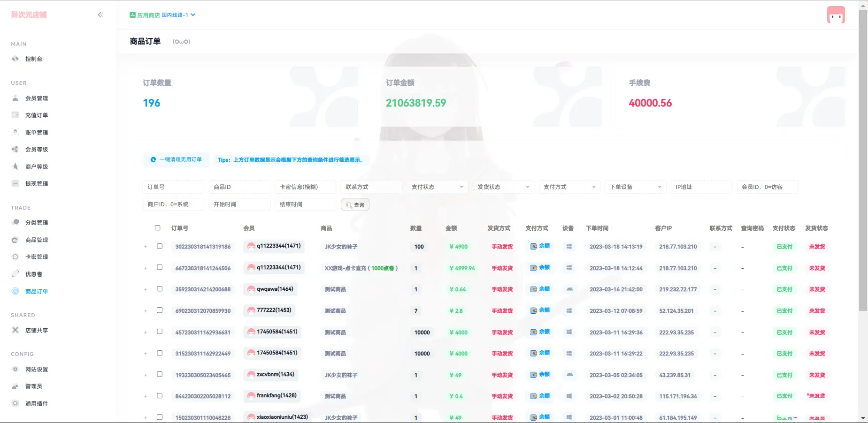Open the 下单设备 filter dropdown

click(x=635, y=187)
